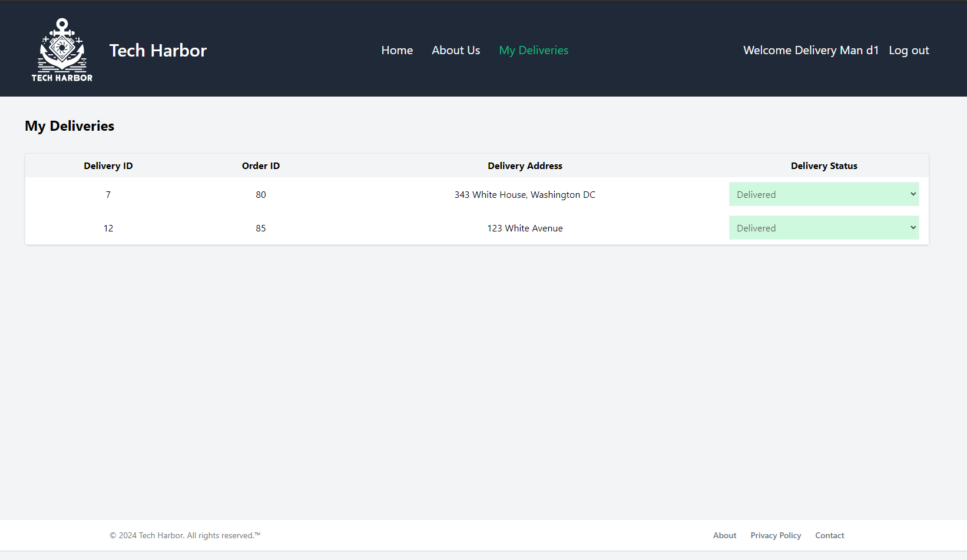Click the Tech Harbor site title
967x560 pixels.
click(x=158, y=51)
